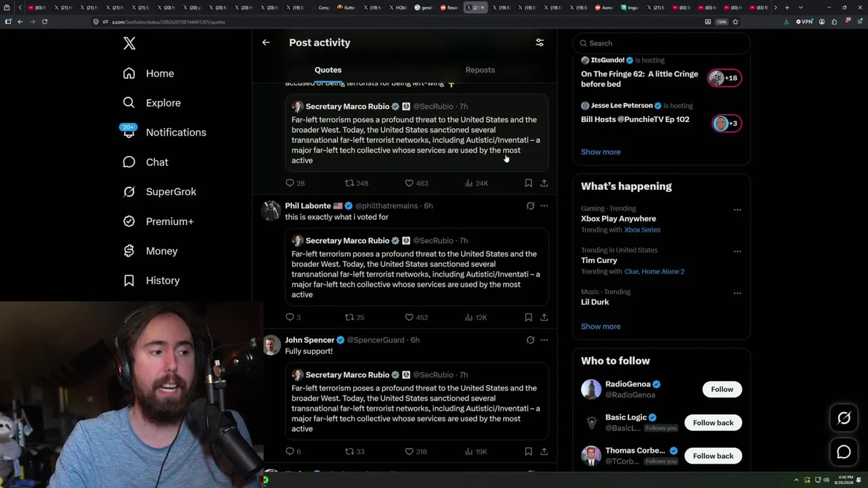This screenshot has height=488, width=868.
Task: Go back using Post activity arrow
Action: (x=266, y=43)
